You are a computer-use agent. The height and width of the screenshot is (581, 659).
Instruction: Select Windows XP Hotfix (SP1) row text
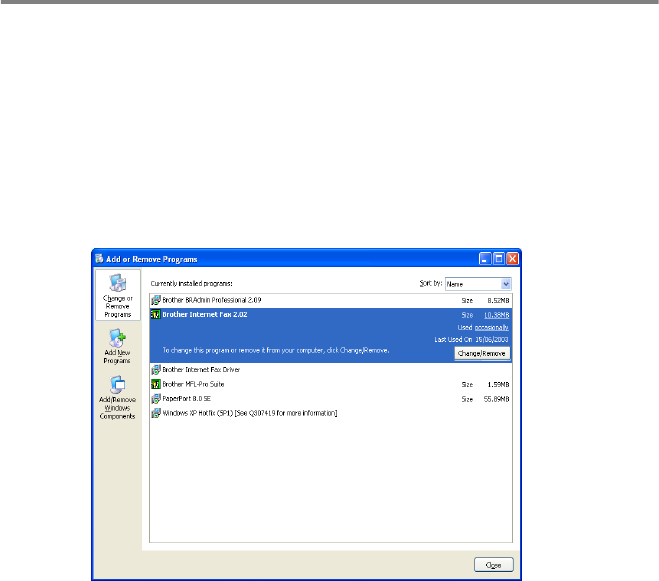point(250,413)
